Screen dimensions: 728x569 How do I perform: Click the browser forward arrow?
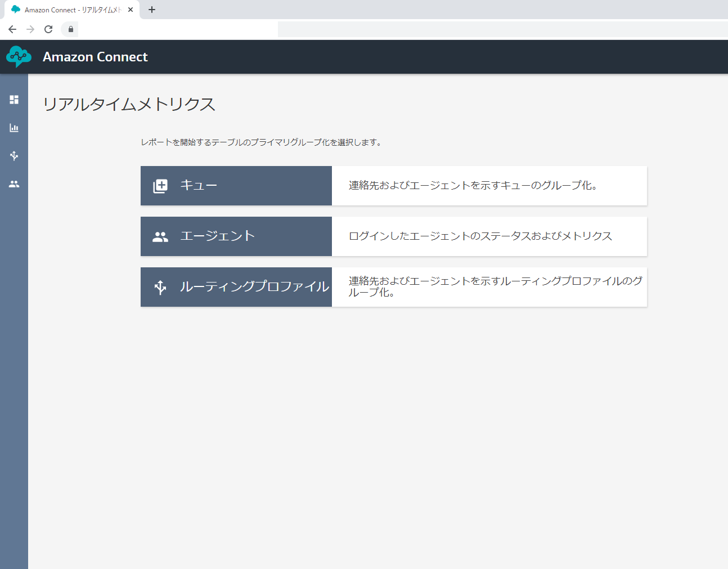coord(30,29)
